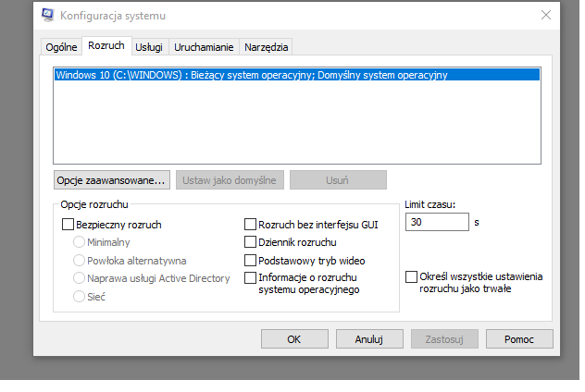Viewport: 585px width, 392px height.
Task: Enable Bezpieczny rozruch checkbox
Action: point(68,225)
